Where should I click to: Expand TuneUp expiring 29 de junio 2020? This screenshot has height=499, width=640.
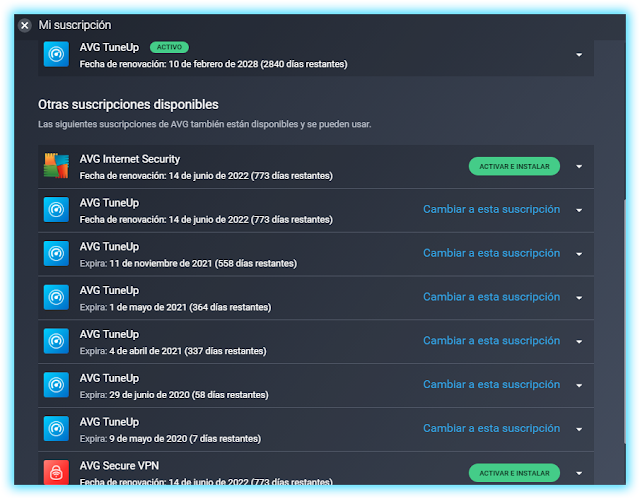(x=579, y=385)
